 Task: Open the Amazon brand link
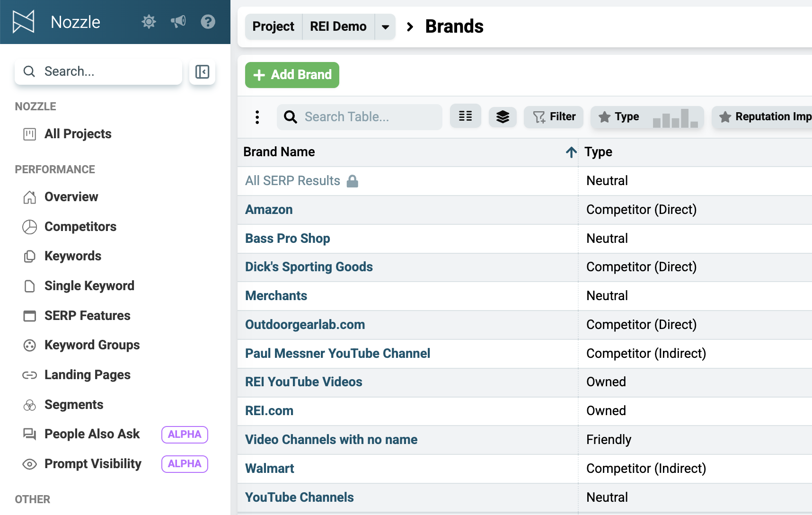(269, 210)
